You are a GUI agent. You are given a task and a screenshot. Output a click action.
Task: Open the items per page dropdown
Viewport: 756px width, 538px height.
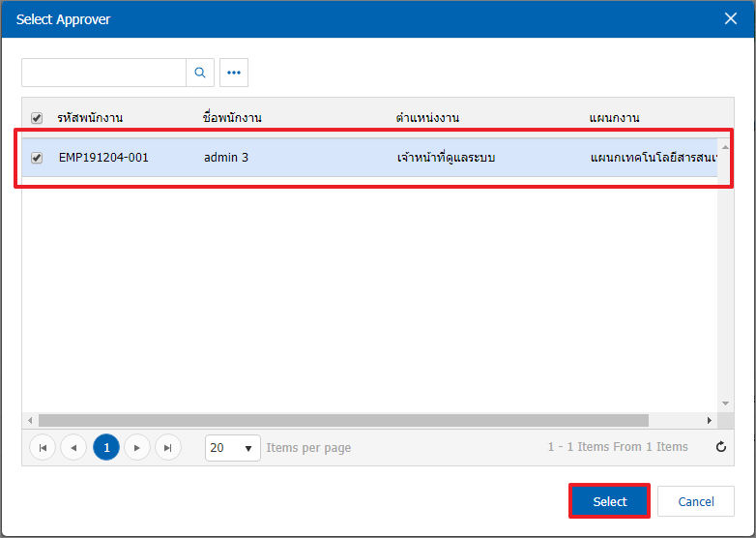(x=232, y=448)
